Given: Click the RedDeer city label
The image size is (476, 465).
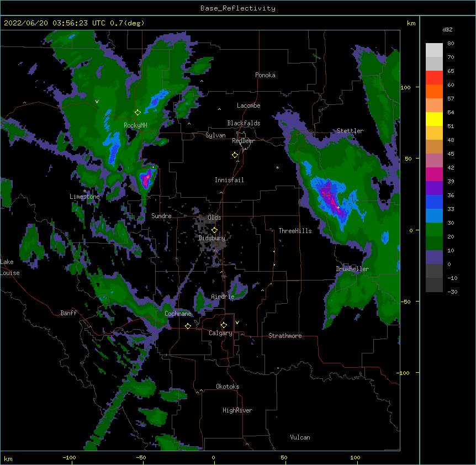Looking at the screenshot, I should tap(243, 141).
